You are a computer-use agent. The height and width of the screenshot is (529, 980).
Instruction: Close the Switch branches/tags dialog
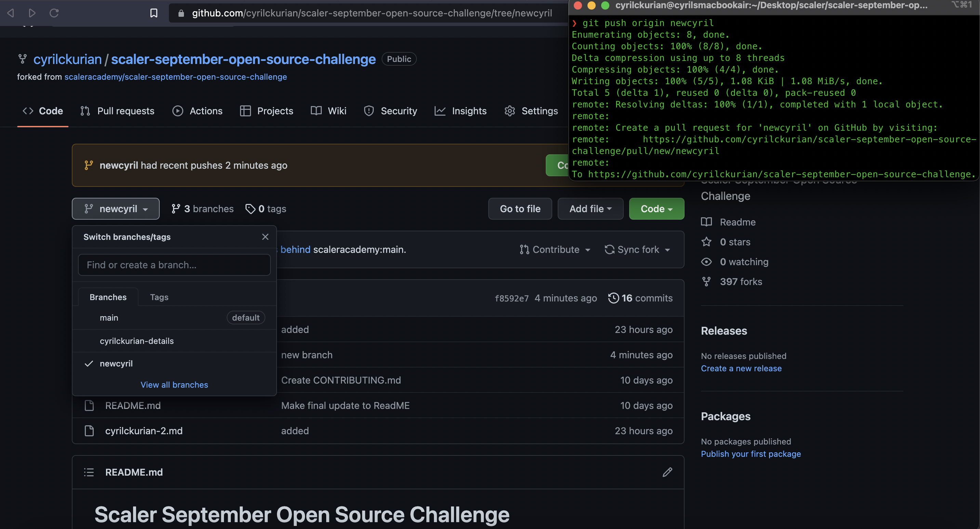[265, 236]
